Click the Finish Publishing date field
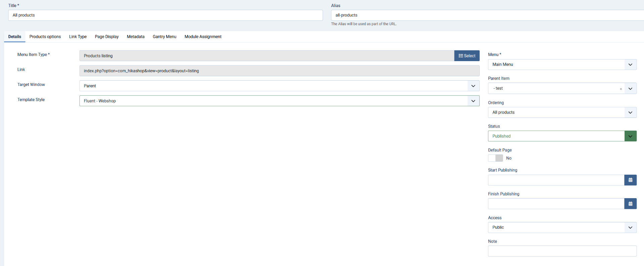 point(556,204)
